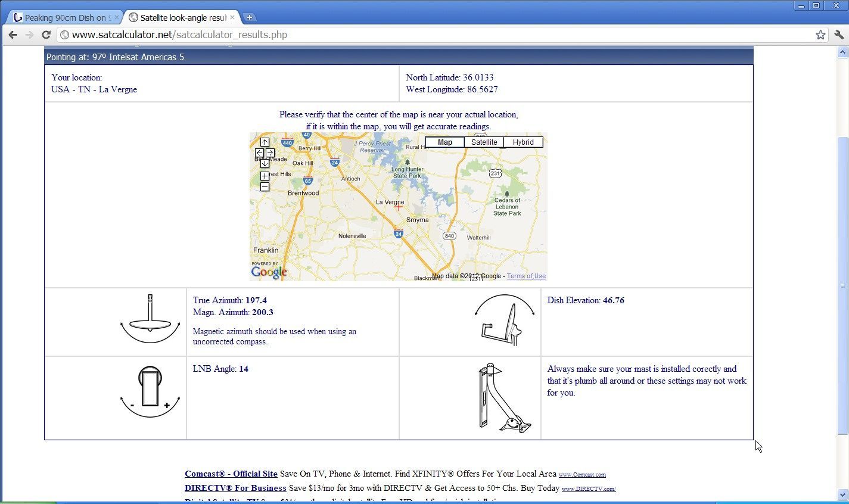Switch to Peaking 90cm Dish tab
The width and height of the screenshot is (849, 504).
point(64,17)
